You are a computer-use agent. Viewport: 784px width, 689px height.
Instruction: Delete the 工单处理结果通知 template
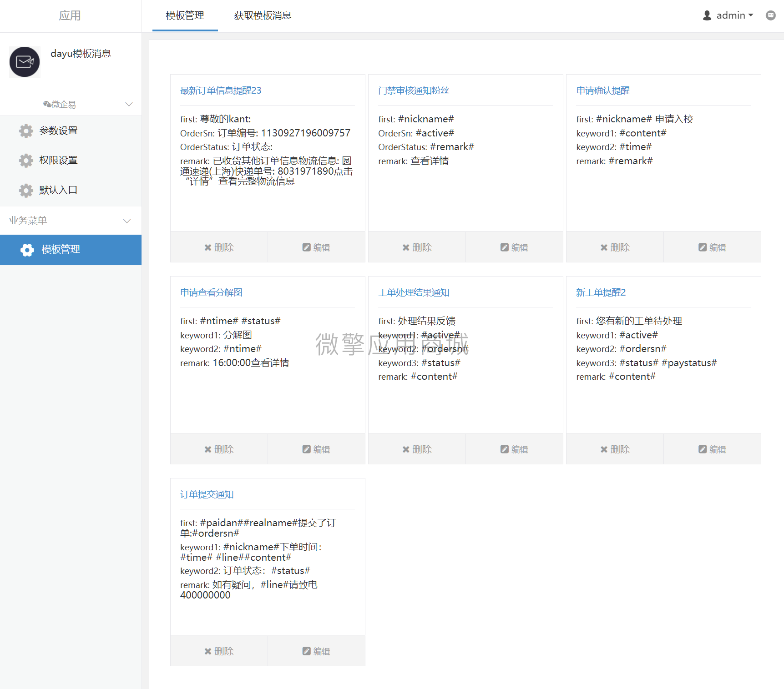(417, 449)
